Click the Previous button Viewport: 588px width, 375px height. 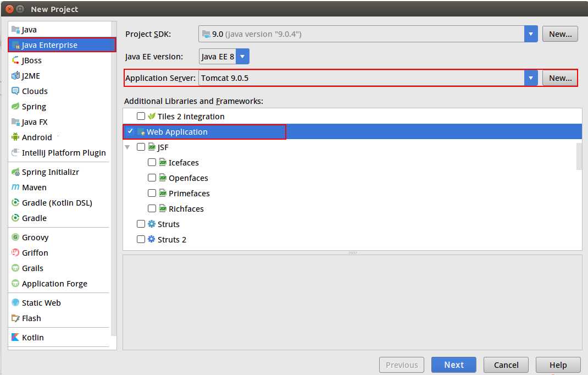point(402,365)
